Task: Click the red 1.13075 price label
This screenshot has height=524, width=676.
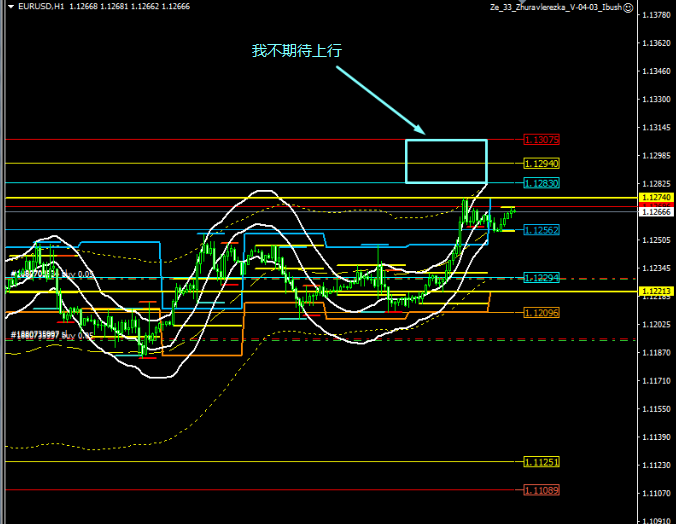Action: [x=541, y=140]
